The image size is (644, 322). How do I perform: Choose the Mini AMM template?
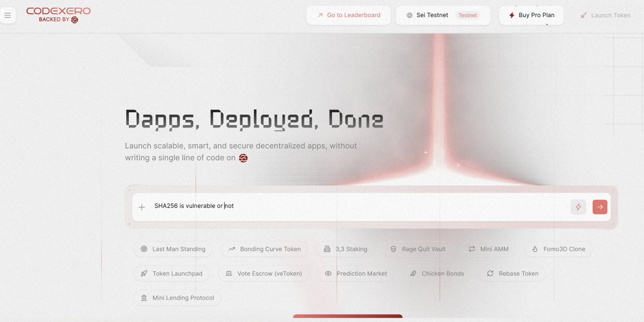(x=488, y=249)
